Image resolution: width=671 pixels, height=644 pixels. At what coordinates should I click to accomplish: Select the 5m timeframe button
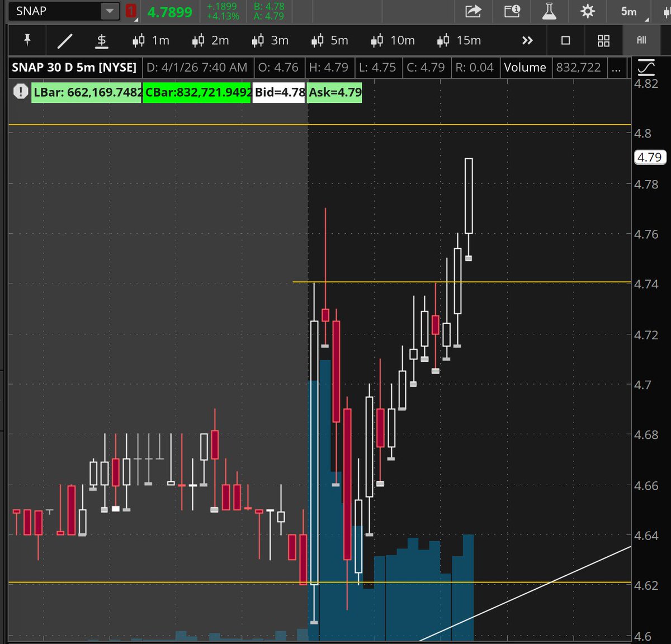coord(329,40)
